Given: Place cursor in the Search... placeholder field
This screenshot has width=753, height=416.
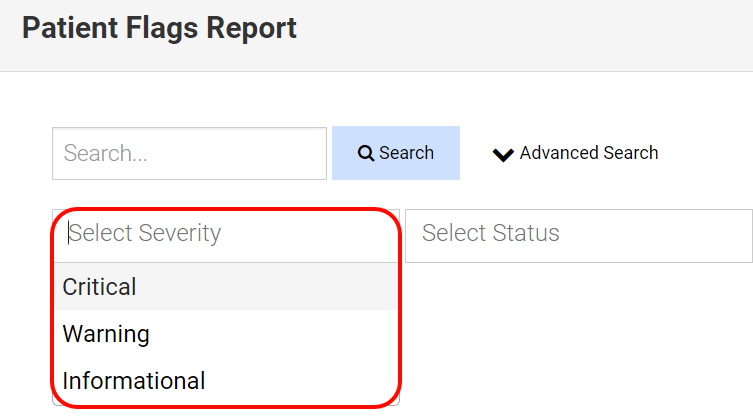Looking at the screenshot, I should click(189, 153).
